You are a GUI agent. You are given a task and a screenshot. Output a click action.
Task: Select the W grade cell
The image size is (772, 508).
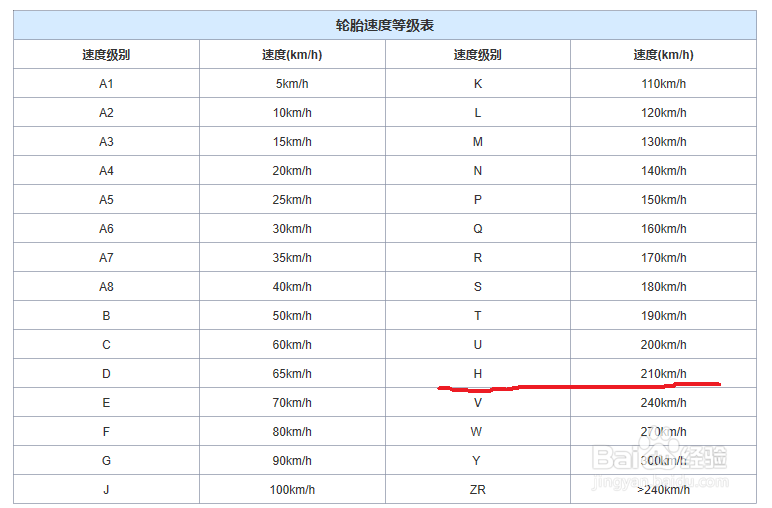point(476,432)
